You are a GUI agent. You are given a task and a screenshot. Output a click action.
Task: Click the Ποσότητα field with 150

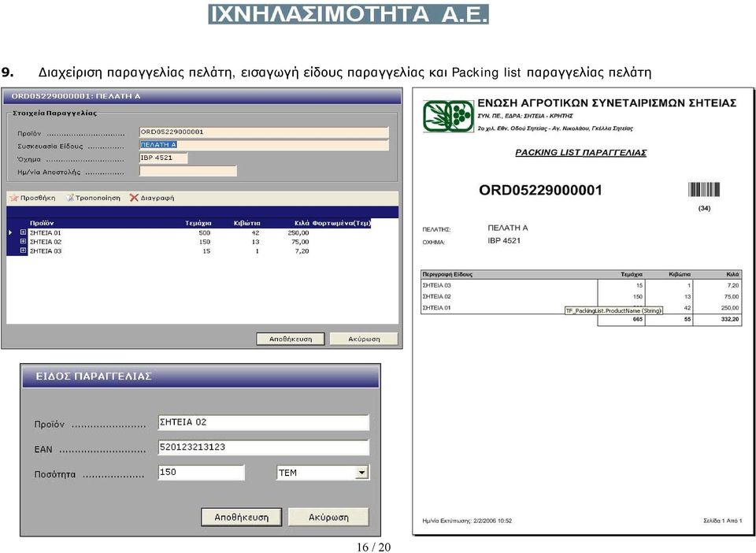[x=201, y=473]
